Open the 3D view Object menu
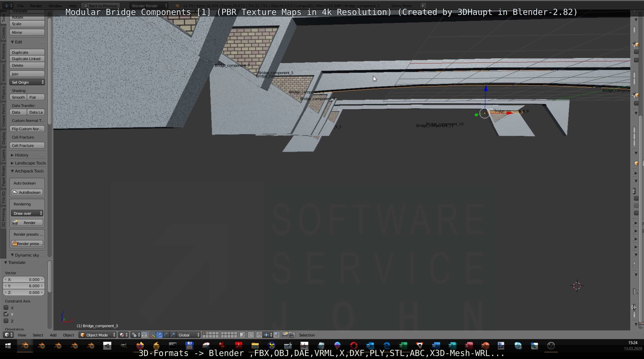 pyautogui.click(x=68, y=335)
